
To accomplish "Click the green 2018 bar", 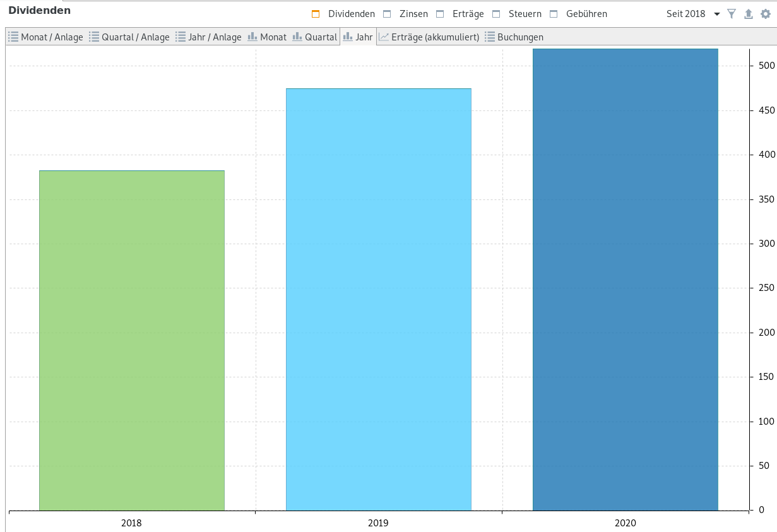I will pyautogui.click(x=132, y=340).
